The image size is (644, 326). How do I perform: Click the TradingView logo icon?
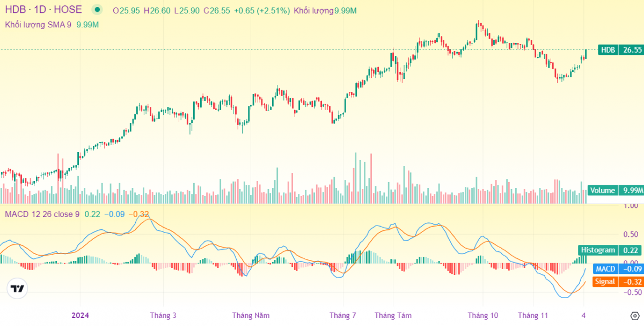[17, 288]
